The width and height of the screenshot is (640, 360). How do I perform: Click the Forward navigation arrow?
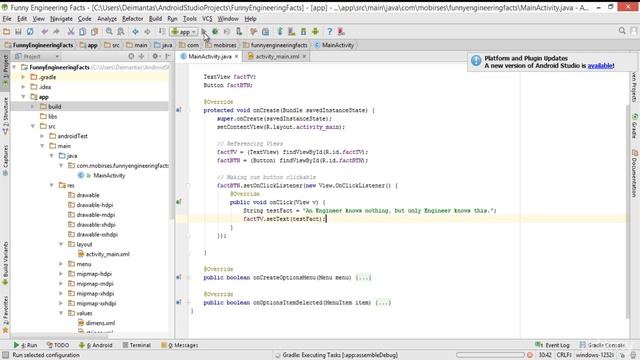pos(147,31)
